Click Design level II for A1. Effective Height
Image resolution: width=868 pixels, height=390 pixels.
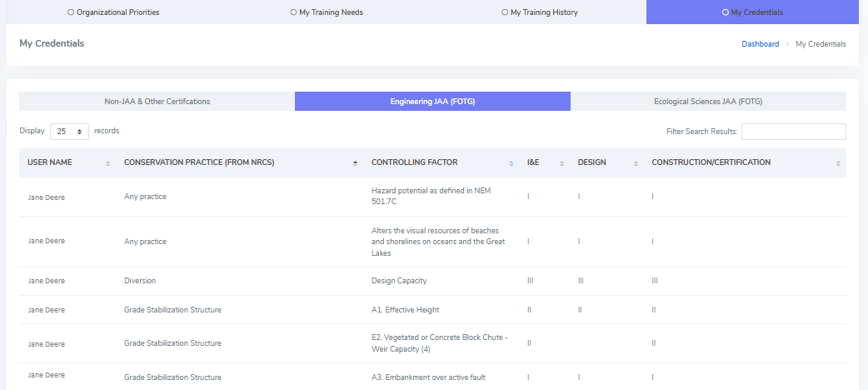[580, 309]
